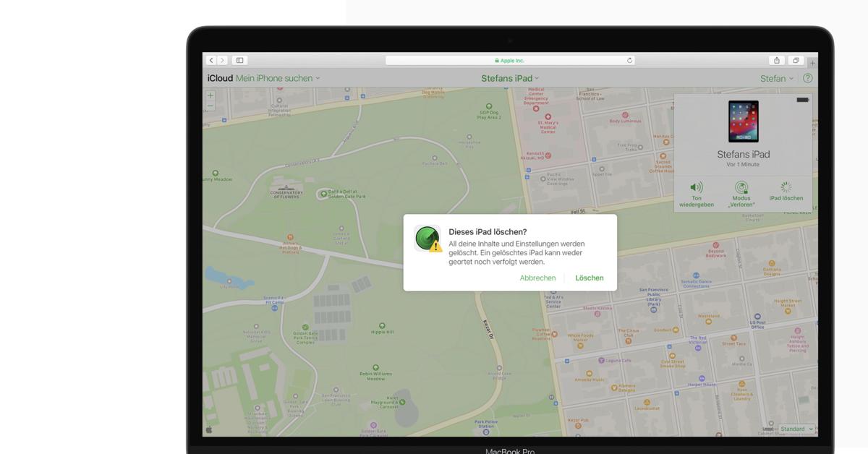The width and height of the screenshot is (868, 454).
Task: Click the Stefans iPad name in device panel
Action: click(744, 154)
